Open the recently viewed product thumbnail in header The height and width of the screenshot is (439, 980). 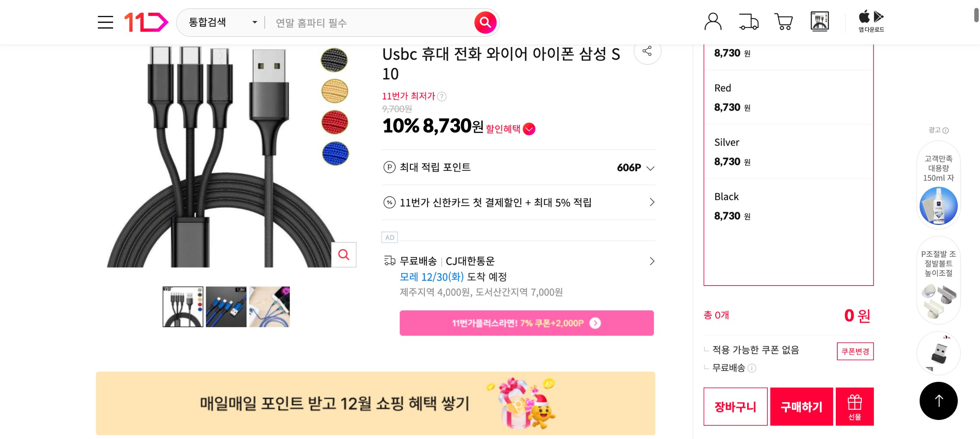tap(819, 21)
